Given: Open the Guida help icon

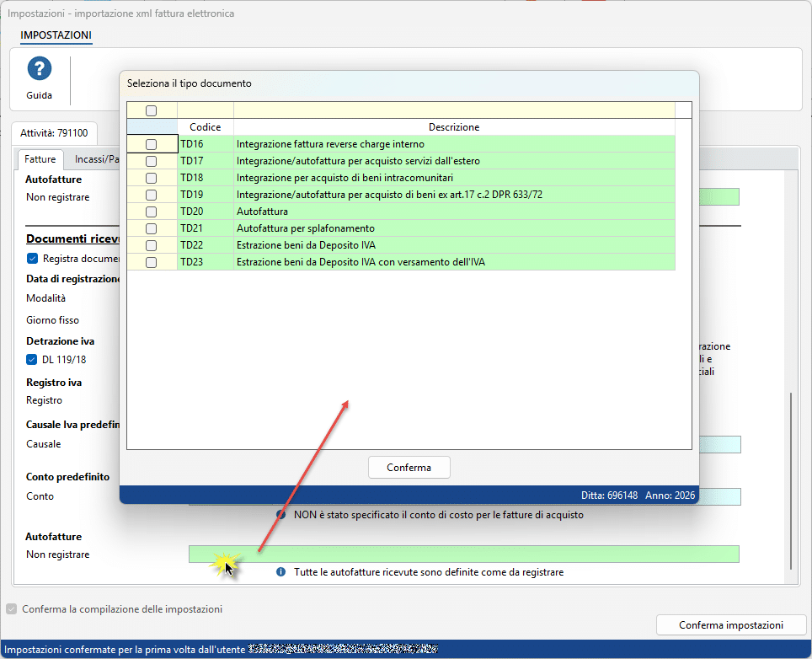Looking at the screenshot, I should [40, 68].
